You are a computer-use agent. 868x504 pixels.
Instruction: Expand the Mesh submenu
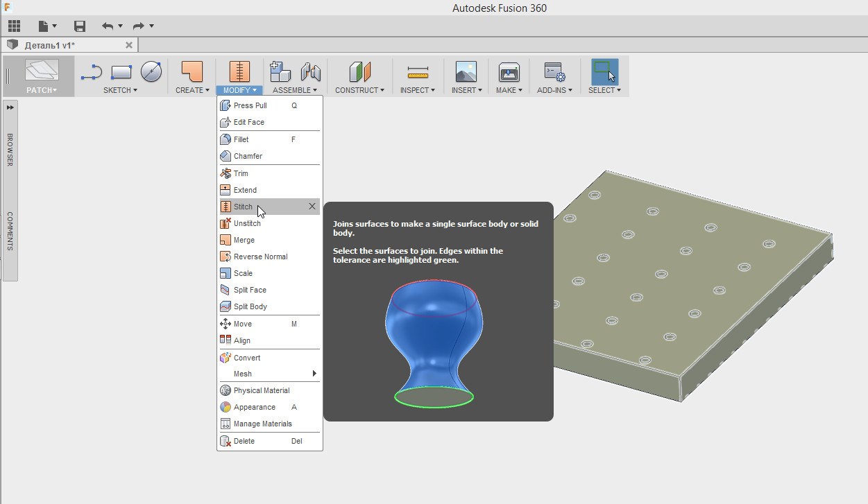pyautogui.click(x=269, y=374)
